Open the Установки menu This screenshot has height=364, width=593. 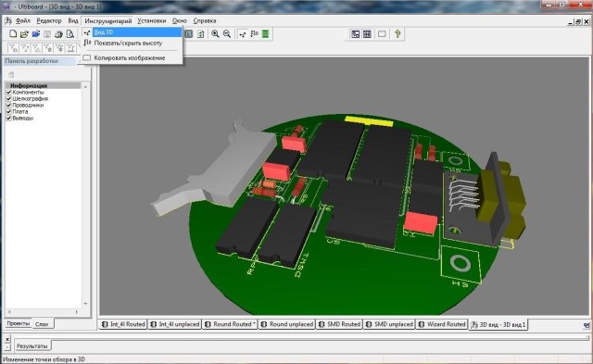click(x=152, y=20)
